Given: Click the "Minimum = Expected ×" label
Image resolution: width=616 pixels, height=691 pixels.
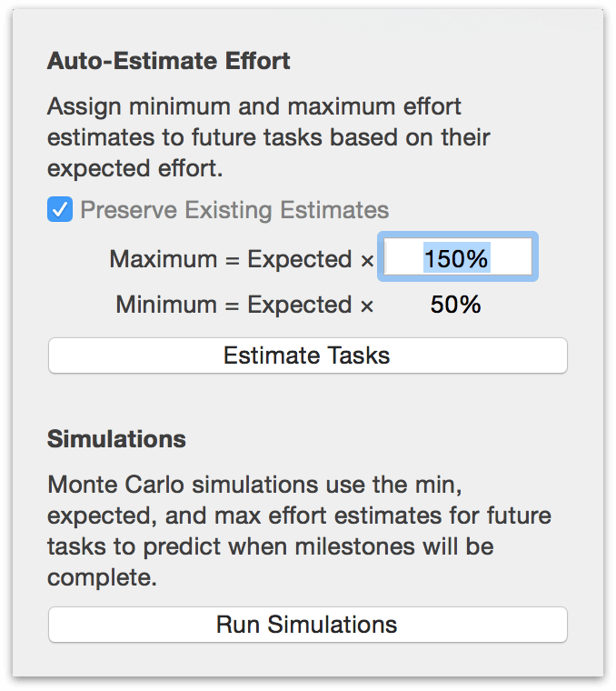Looking at the screenshot, I should (244, 305).
